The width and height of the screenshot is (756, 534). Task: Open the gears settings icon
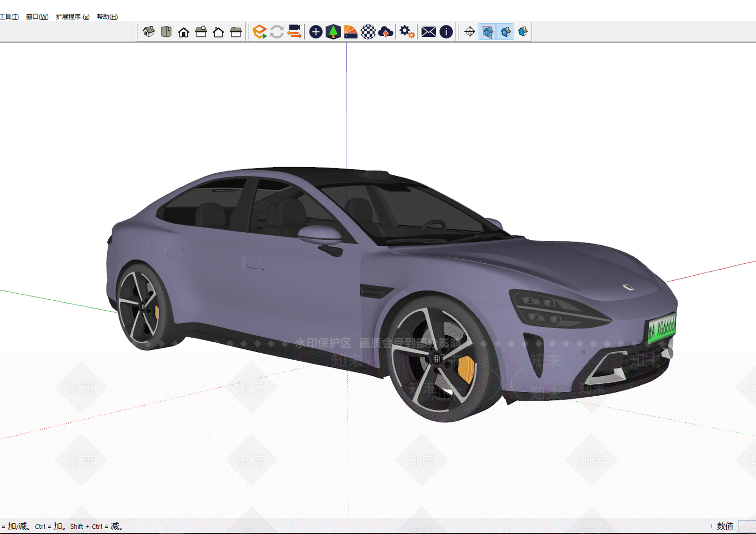point(407,32)
